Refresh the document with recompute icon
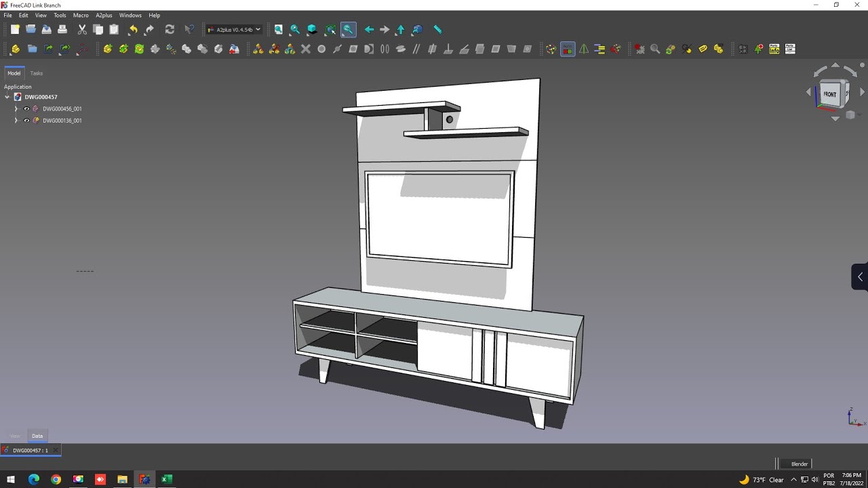 170,29
